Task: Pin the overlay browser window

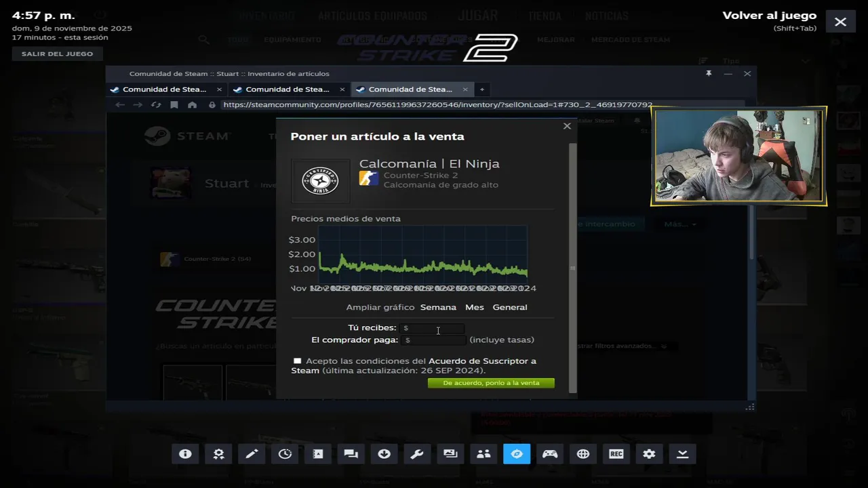Action: [709, 73]
